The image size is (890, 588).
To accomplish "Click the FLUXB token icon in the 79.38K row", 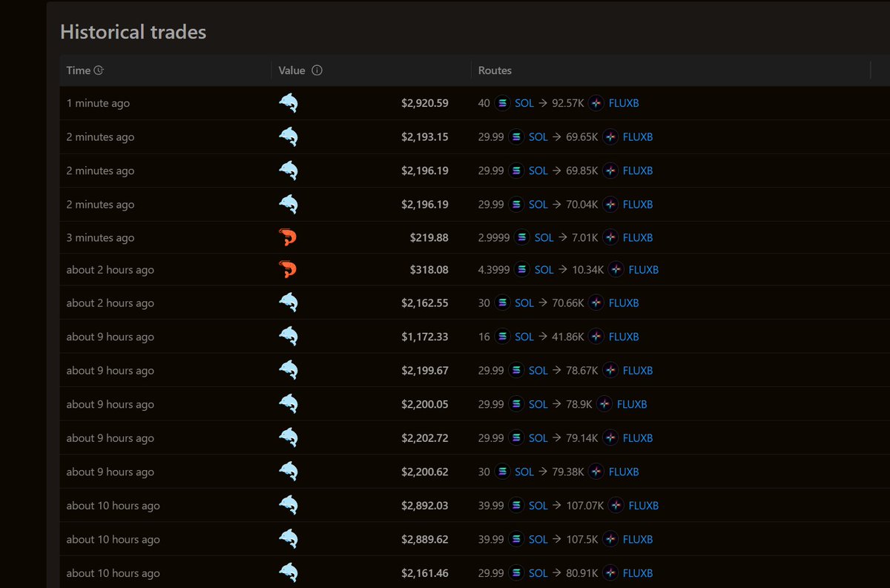I will click(x=596, y=472).
